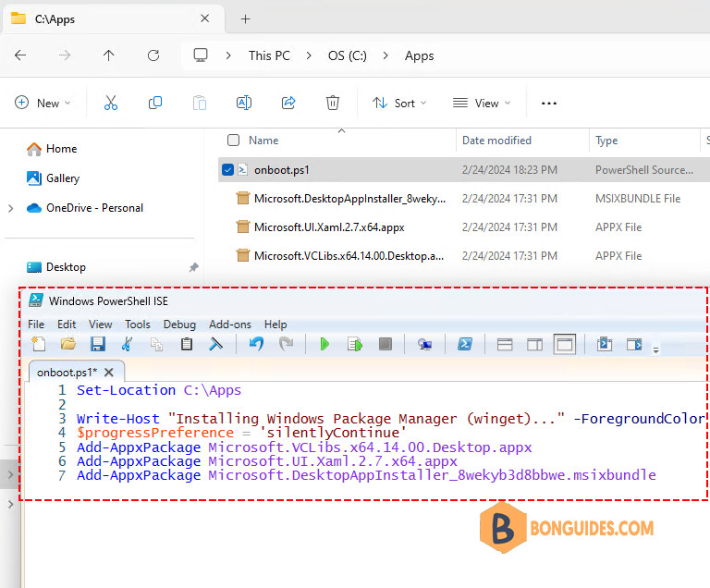Image resolution: width=710 pixels, height=588 pixels.
Task: Click OS (C:) in the breadcrumb
Action: pyautogui.click(x=348, y=55)
